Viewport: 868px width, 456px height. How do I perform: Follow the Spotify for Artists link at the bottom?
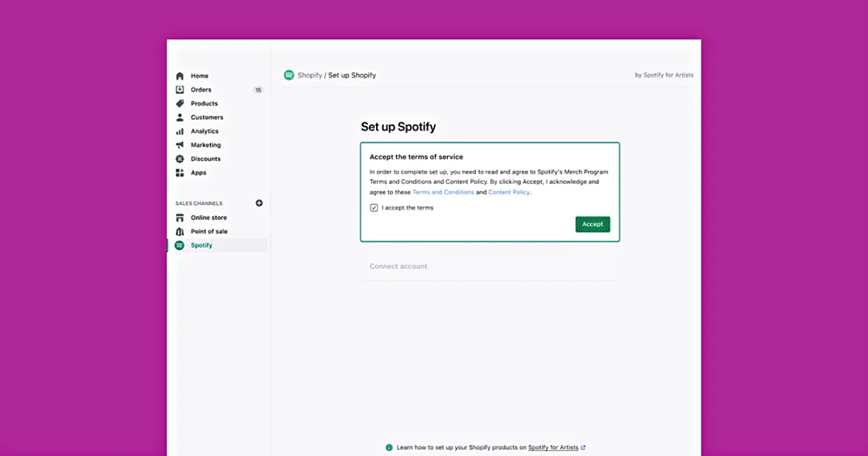(553, 447)
